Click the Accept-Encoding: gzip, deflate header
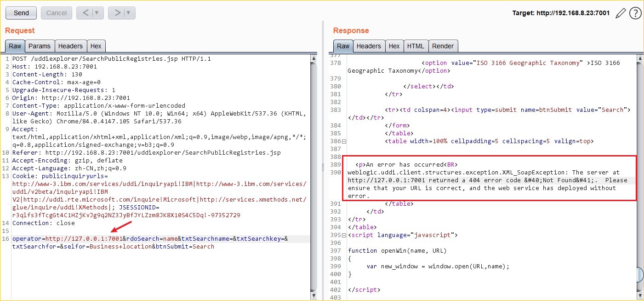The image size is (644, 301). tap(68, 161)
